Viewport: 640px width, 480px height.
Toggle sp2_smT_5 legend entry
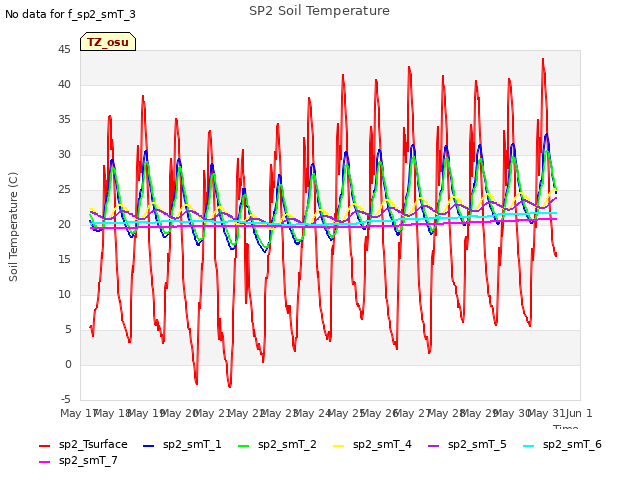tap(467, 444)
